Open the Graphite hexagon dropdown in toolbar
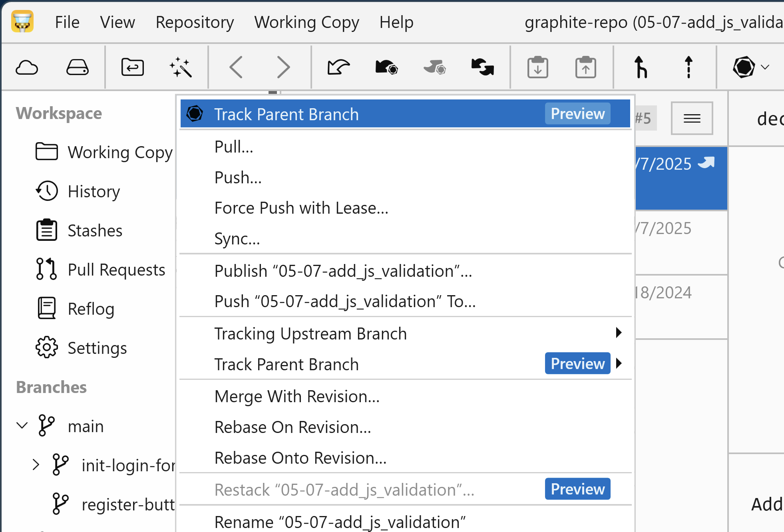The width and height of the screenshot is (784, 532). 750,67
